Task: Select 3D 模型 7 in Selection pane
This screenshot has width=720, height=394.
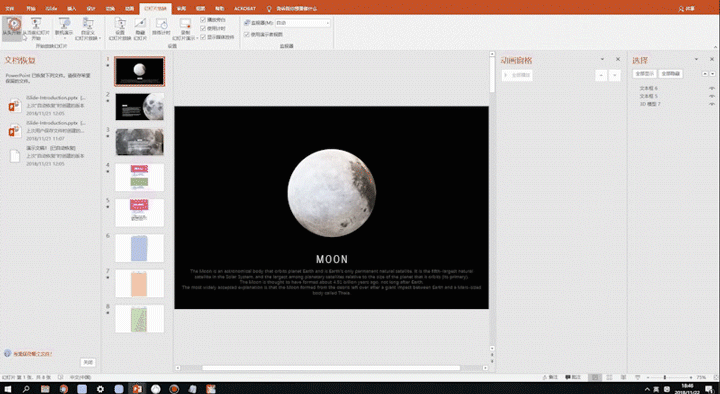Action: pos(650,104)
